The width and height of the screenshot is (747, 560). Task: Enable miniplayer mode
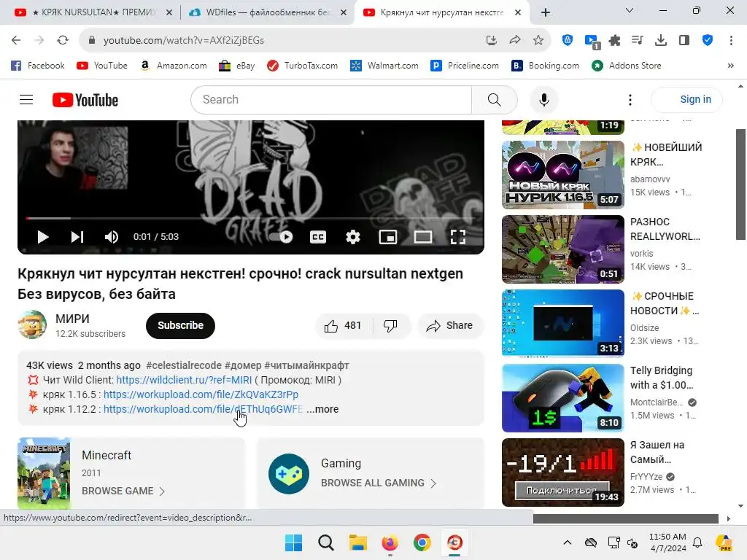[x=388, y=237]
